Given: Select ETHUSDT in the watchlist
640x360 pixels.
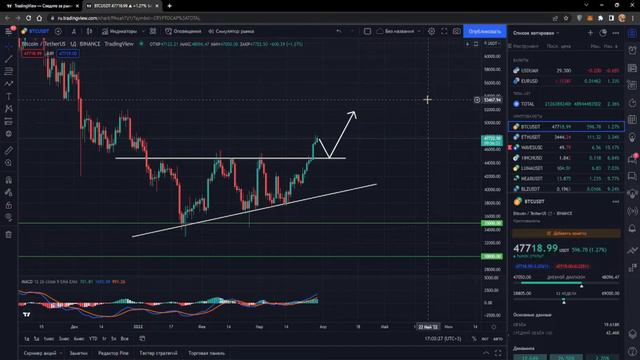Looking at the screenshot, I should point(566,137).
